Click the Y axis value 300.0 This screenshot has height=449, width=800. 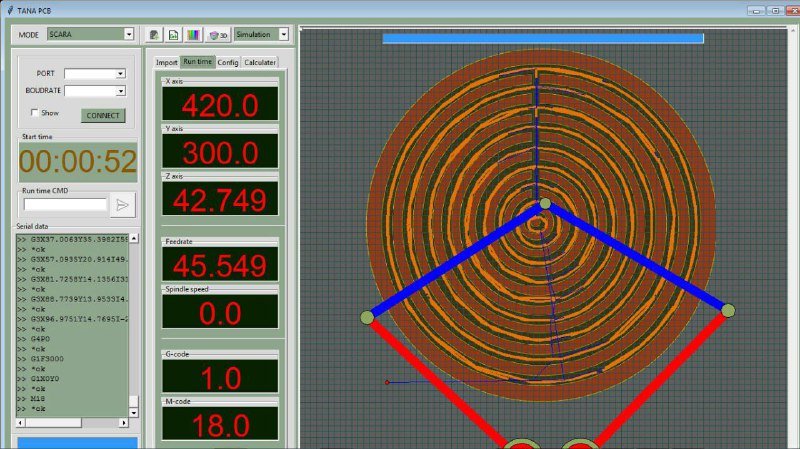(x=220, y=152)
